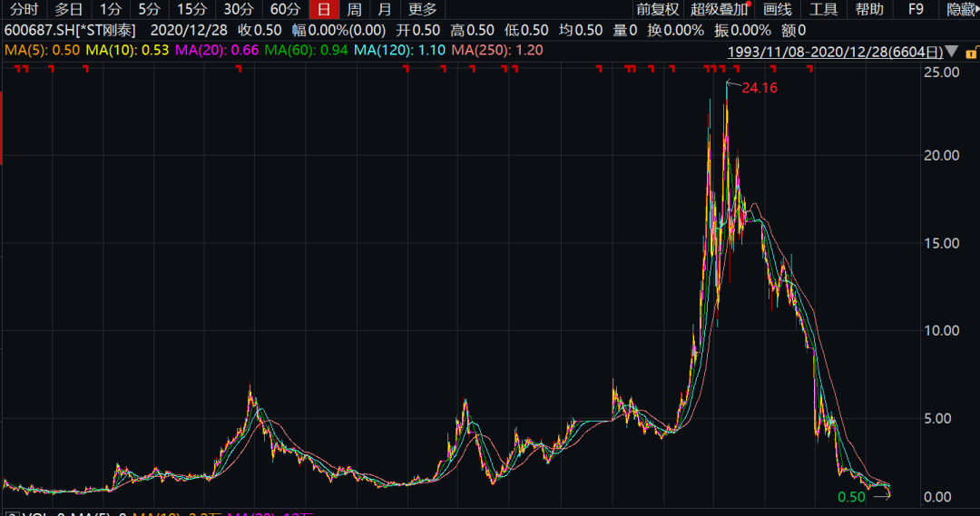Toggle the yellow lock icon
980x516 pixels.
click(971, 54)
